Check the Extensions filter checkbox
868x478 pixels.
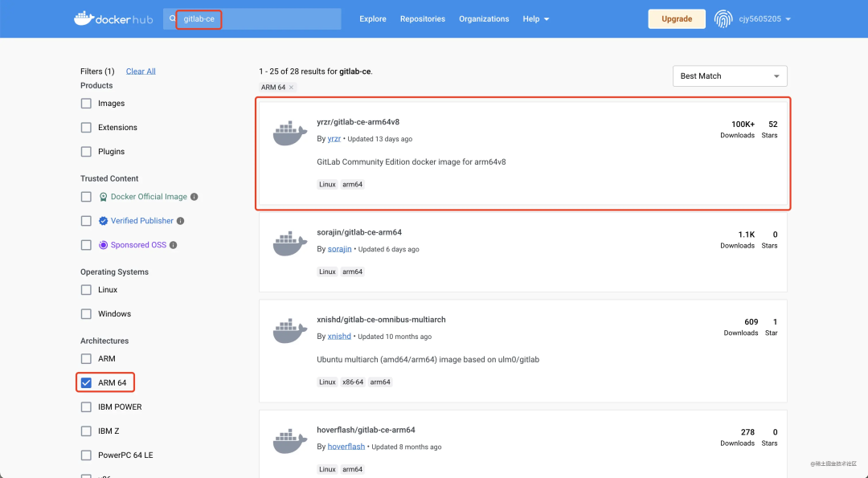[x=86, y=127]
